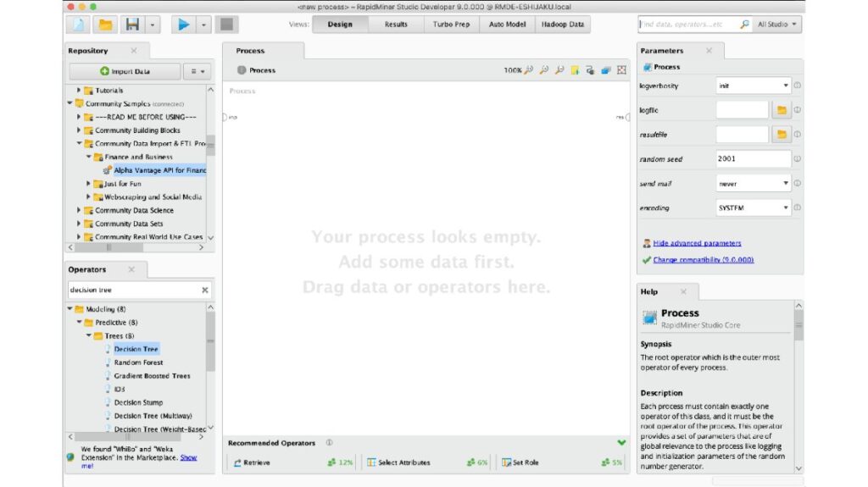Select Community Real World Use Cases folder

click(x=148, y=237)
